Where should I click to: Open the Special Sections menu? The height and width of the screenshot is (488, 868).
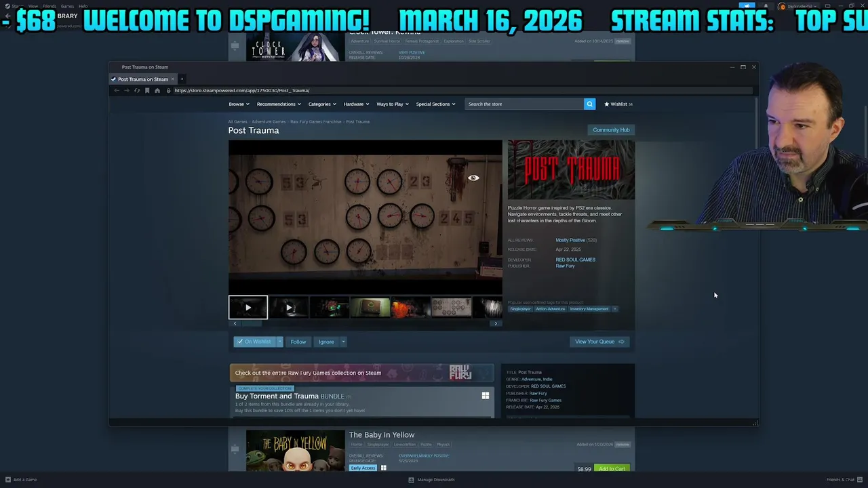[x=435, y=104]
